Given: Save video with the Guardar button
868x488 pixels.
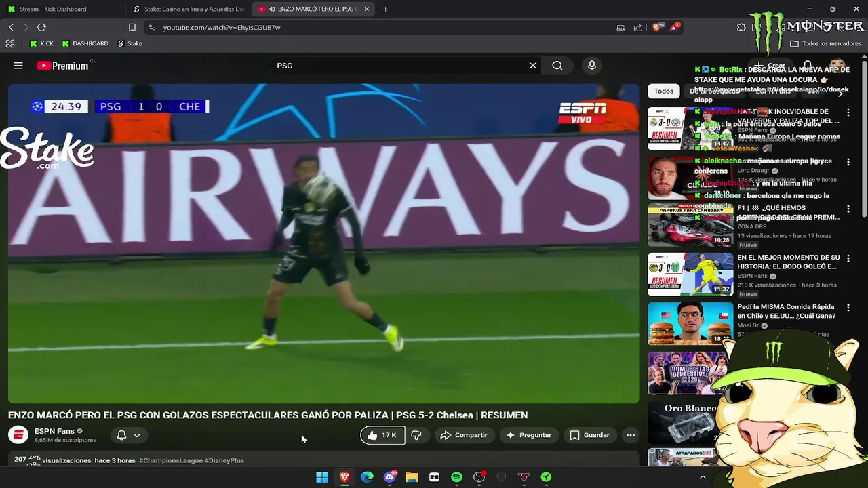Looking at the screenshot, I should click(x=589, y=435).
